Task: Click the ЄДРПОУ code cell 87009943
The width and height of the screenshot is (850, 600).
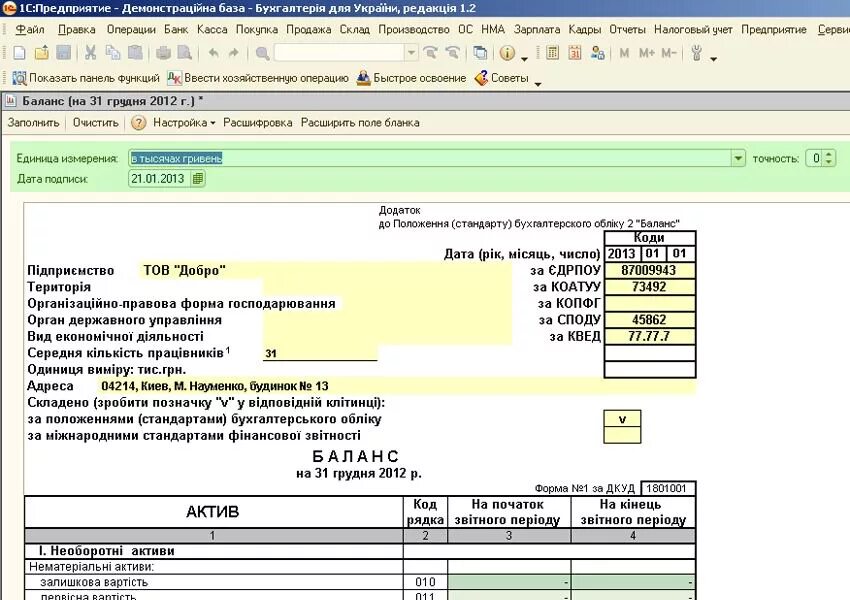Action: click(x=649, y=270)
